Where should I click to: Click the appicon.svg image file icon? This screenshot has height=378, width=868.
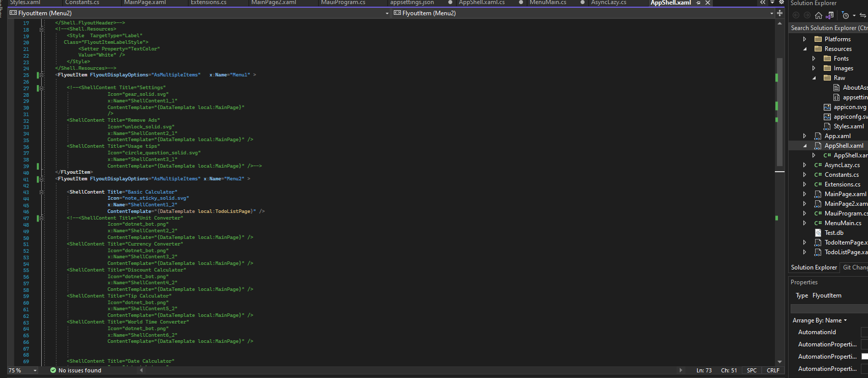click(827, 107)
